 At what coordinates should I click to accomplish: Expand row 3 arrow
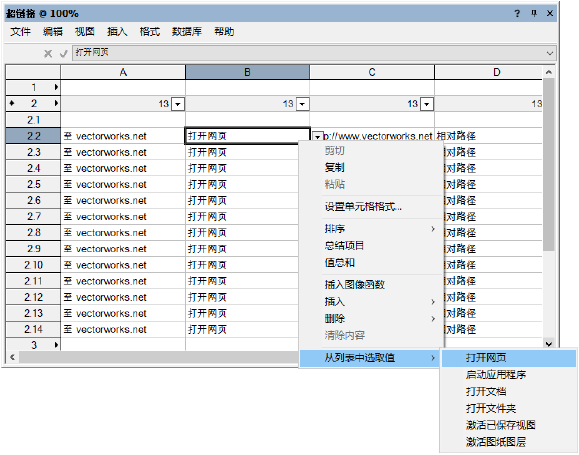click(x=56, y=345)
